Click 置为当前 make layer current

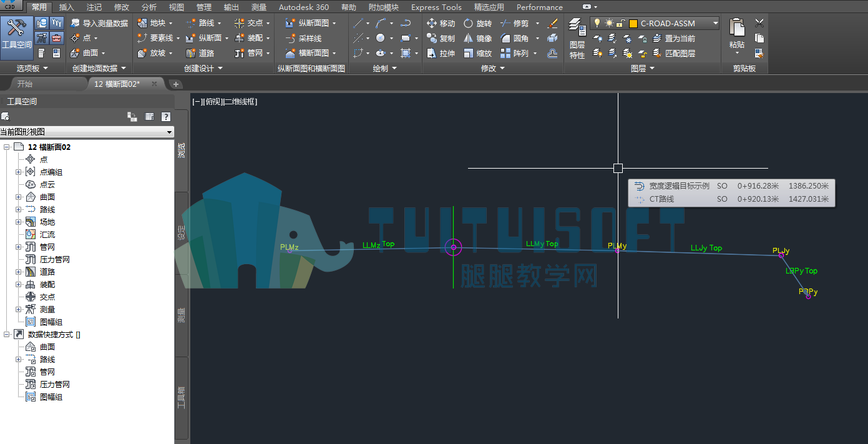pyautogui.click(x=674, y=38)
